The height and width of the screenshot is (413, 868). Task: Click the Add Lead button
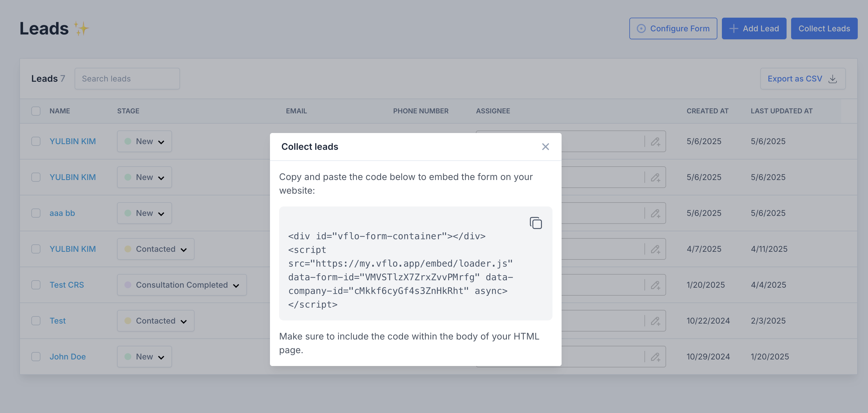click(754, 29)
